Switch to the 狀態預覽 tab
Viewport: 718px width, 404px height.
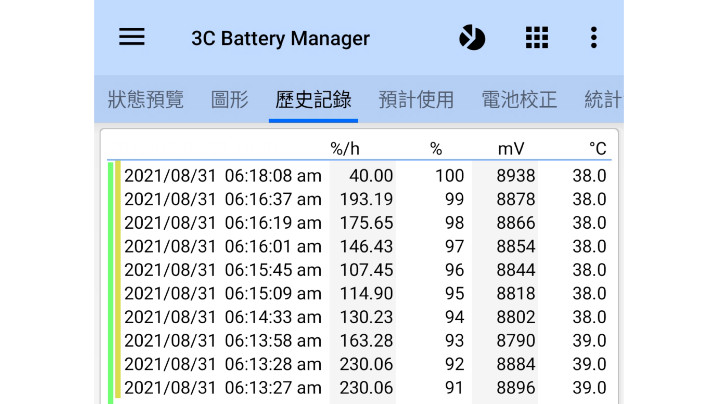pos(146,99)
